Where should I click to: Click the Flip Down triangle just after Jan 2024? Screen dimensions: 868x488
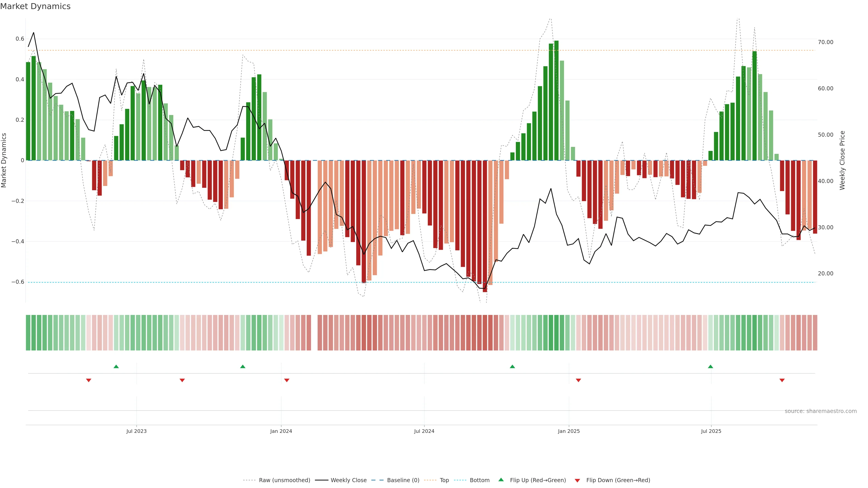(x=287, y=380)
